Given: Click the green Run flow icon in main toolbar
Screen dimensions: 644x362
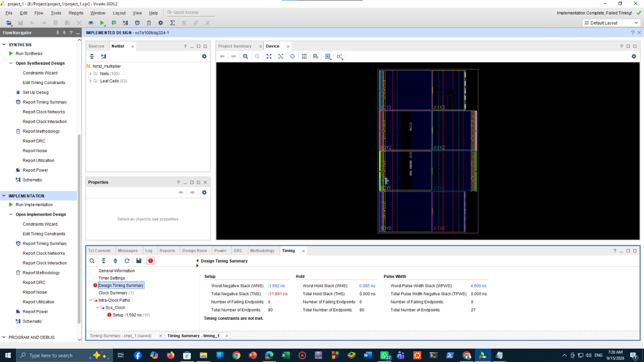Looking at the screenshot, I should click(102, 23).
